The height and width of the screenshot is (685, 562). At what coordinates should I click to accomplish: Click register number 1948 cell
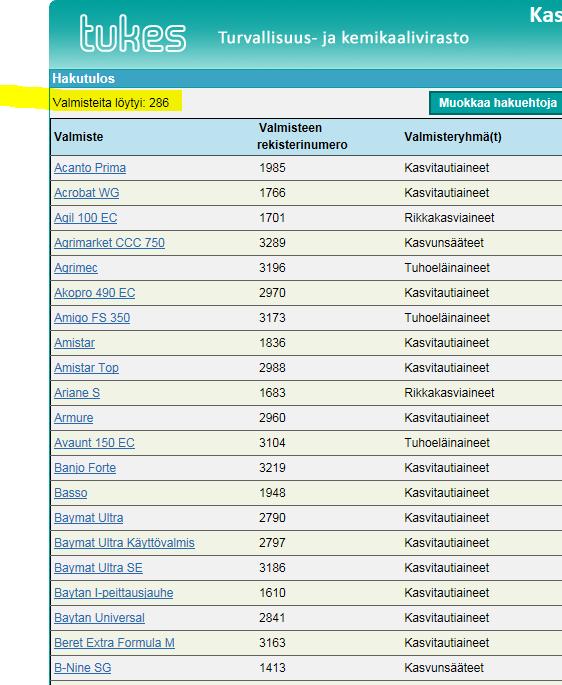(x=272, y=493)
